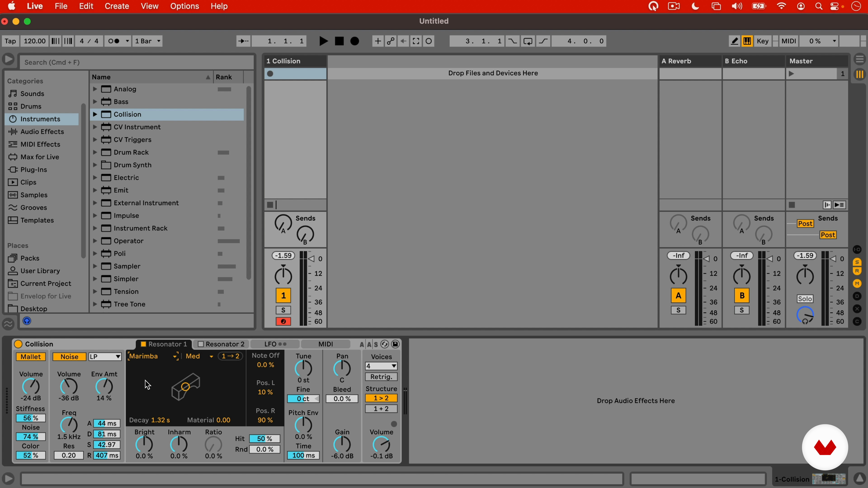Screen dimensions: 868x488
Task: Open the MIDI tab in Collision
Action: pyautogui.click(x=325, y=344)
